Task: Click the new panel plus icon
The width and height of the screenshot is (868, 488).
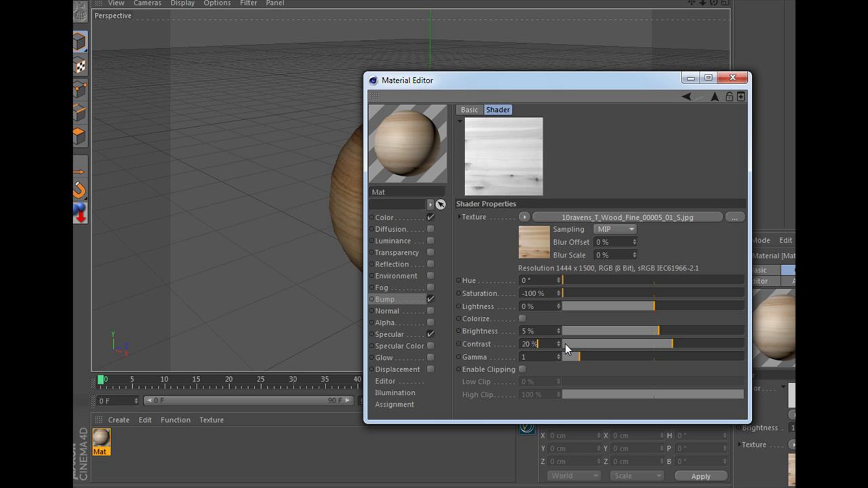Action: [x=741, y=97]
